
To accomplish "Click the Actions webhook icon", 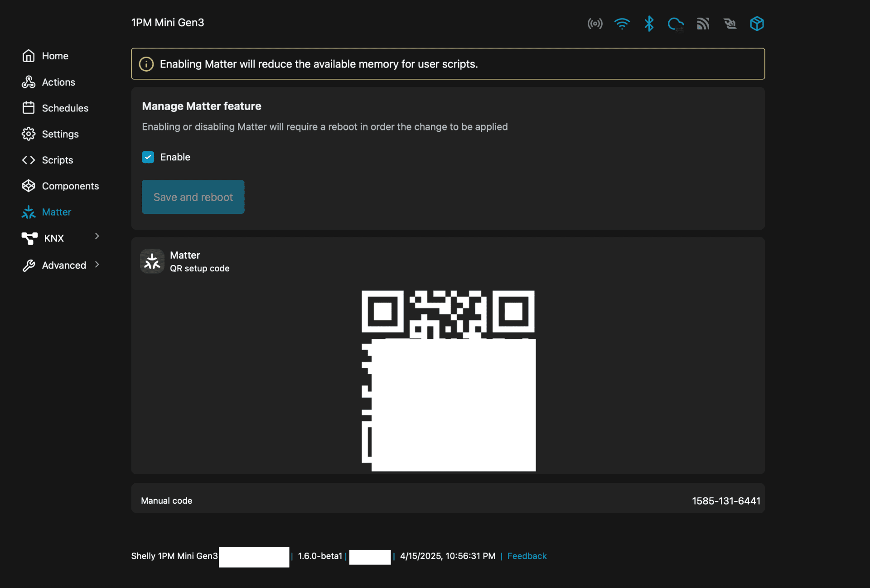I will (29, 82).
